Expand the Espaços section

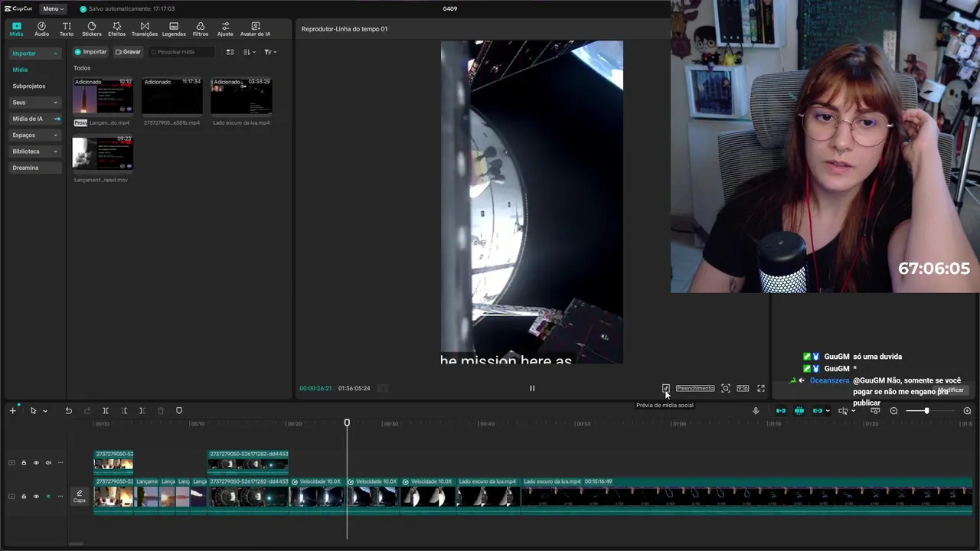[x=34, y=135]
